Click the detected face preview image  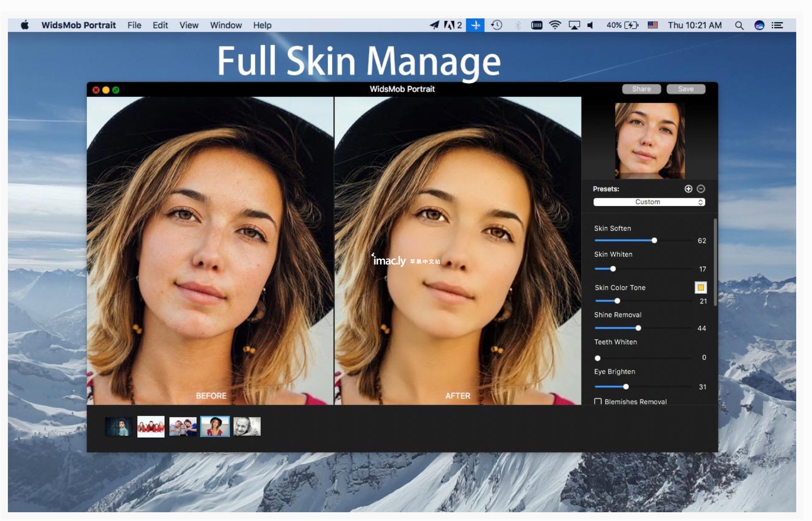[650, 140]
